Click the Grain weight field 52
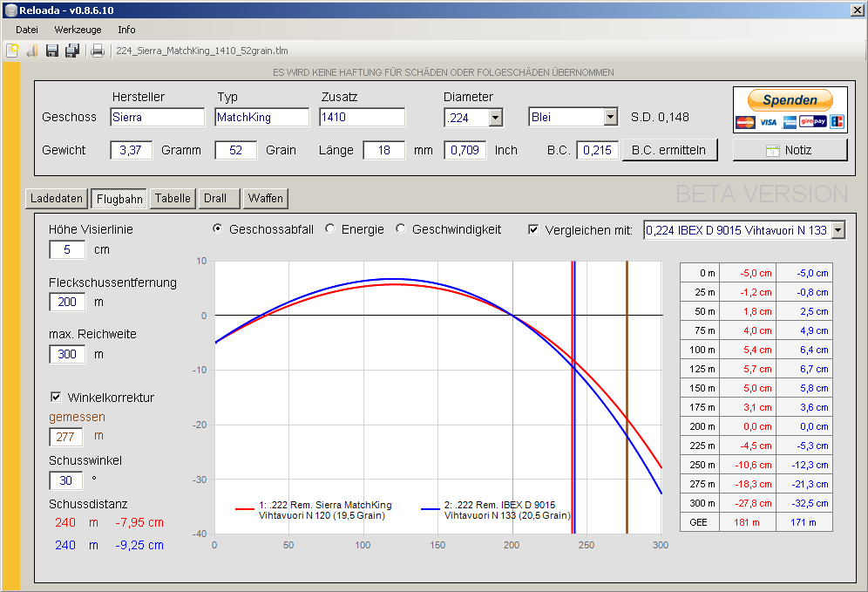868x592 pixels. [x=236, y=151]
